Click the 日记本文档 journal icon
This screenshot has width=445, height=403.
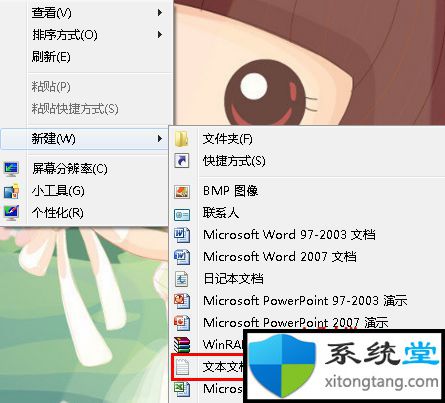tap(182, 279)
